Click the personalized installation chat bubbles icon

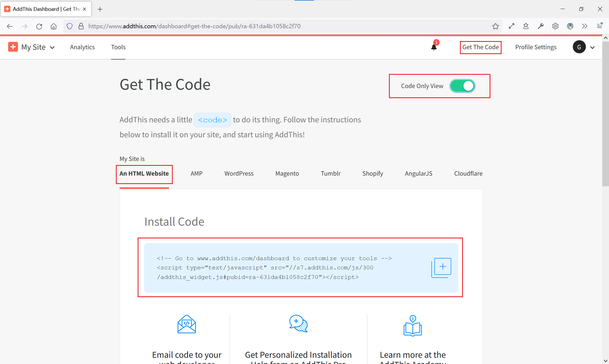pos(298,323)
